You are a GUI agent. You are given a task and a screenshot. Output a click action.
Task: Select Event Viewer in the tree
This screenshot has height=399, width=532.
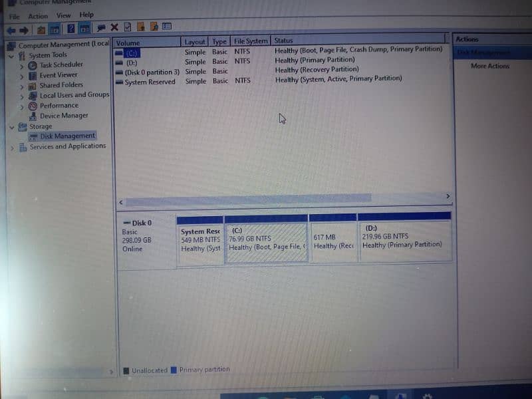59,75
